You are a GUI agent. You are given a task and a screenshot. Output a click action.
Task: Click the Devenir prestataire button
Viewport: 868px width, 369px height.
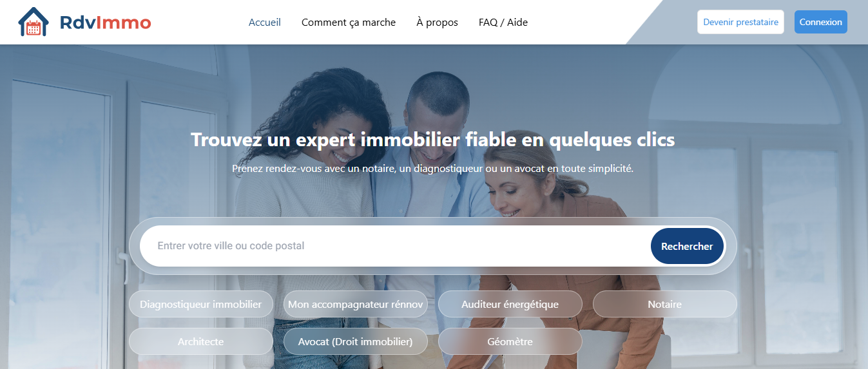point(740,22)
